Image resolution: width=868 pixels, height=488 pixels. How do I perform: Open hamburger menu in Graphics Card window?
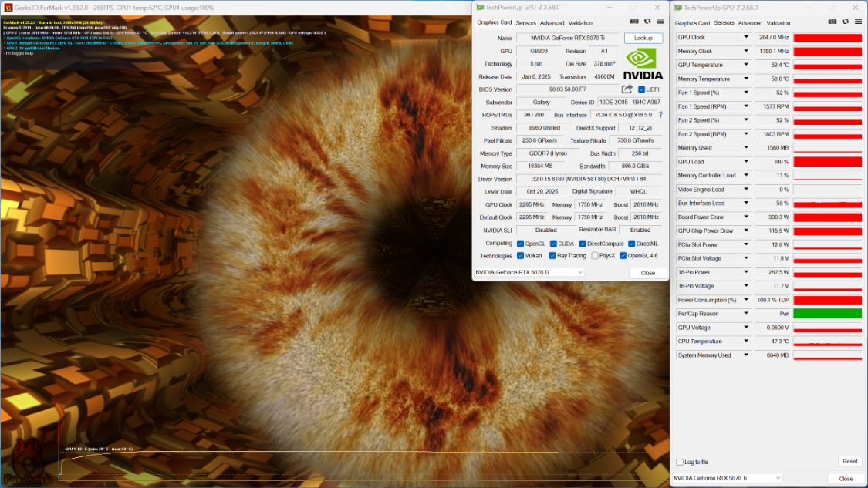[660, 22]
